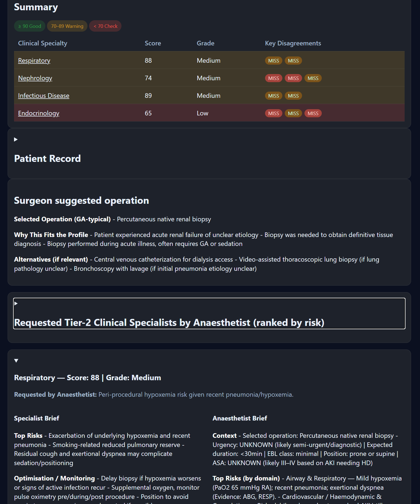Open the Nephrology specialty link

pyautogui.click(x=35, y=78)
